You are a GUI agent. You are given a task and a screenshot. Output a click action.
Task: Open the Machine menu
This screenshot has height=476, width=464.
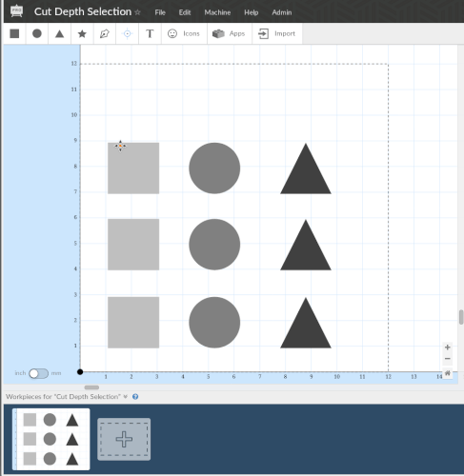tap(217, 12)
